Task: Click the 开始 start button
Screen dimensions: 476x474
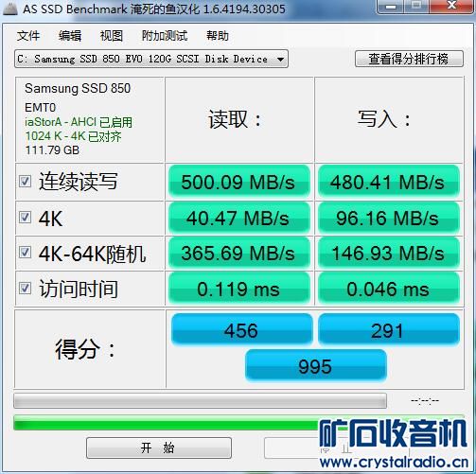Action: 159,448
